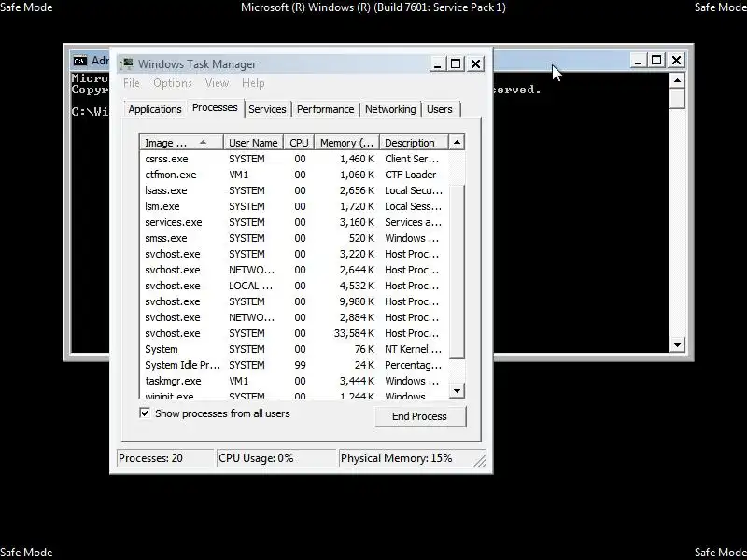
Task: Sort by User Name column header
Action: pos(253,143)
